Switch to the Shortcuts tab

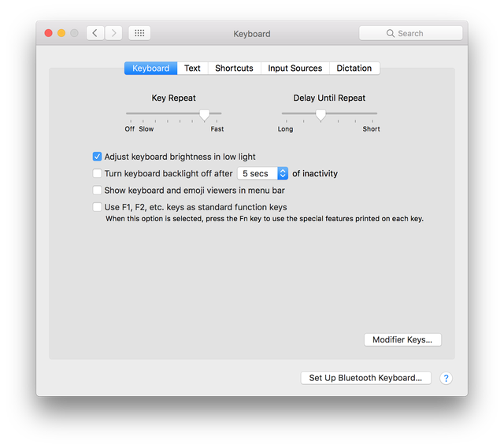(235, 68)
